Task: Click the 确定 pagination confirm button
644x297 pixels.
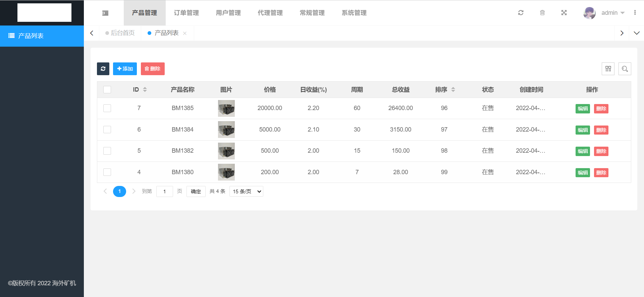Action: [x=196, y=191]
